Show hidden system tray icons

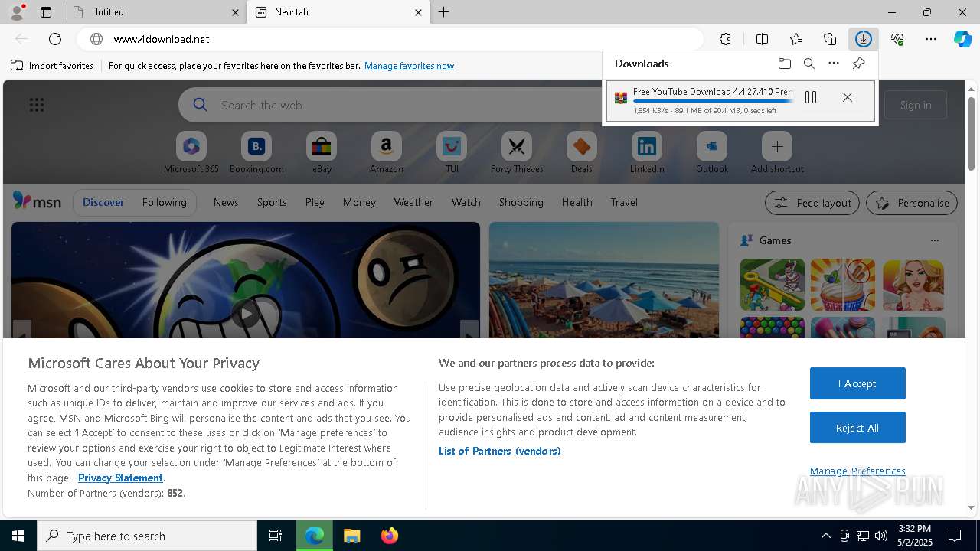(x=825, y=536)
